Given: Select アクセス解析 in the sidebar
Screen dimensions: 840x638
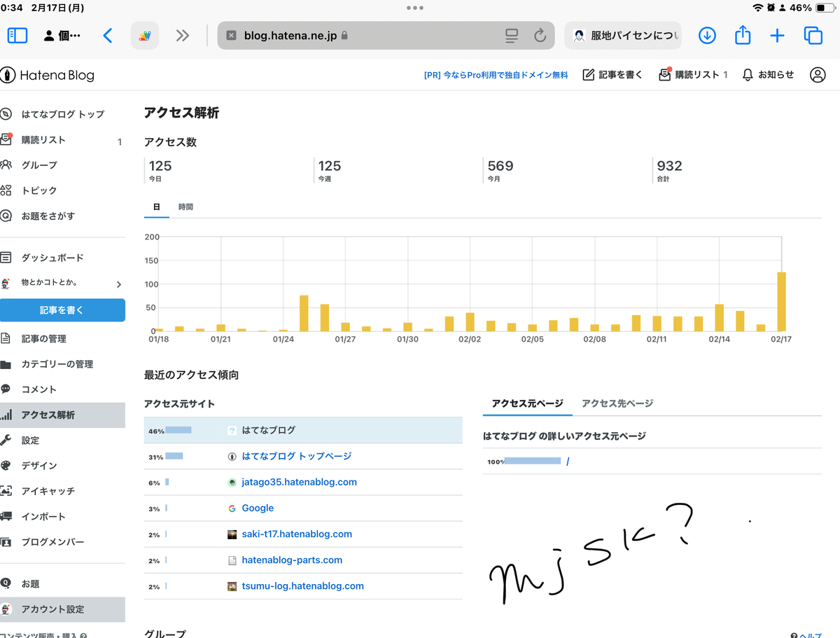Looking at the screenshot, I should point(62,415).
